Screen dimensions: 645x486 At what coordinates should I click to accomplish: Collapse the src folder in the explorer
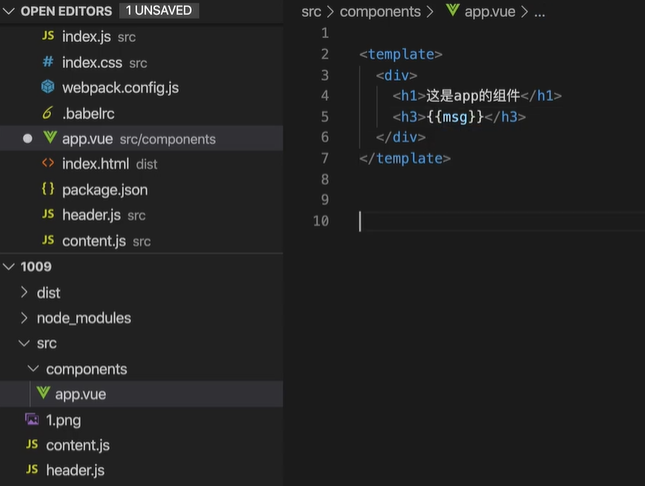[x=26, y=344]
